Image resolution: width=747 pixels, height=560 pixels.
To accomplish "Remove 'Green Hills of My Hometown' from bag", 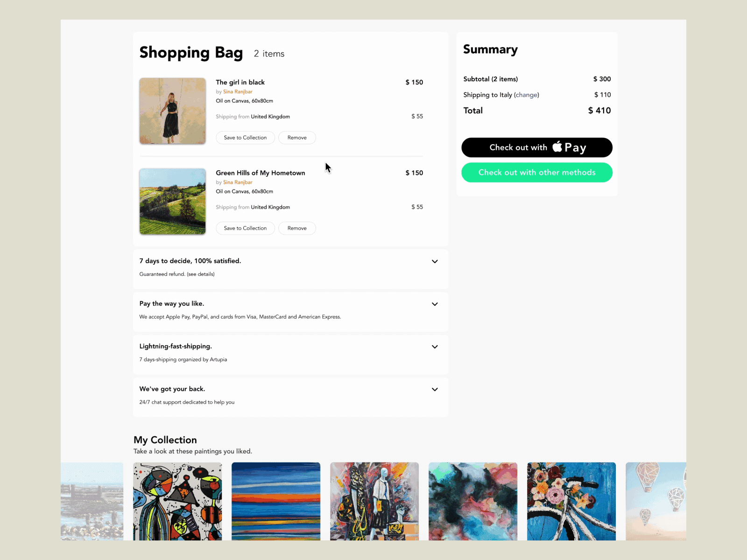I will (297, 228).
